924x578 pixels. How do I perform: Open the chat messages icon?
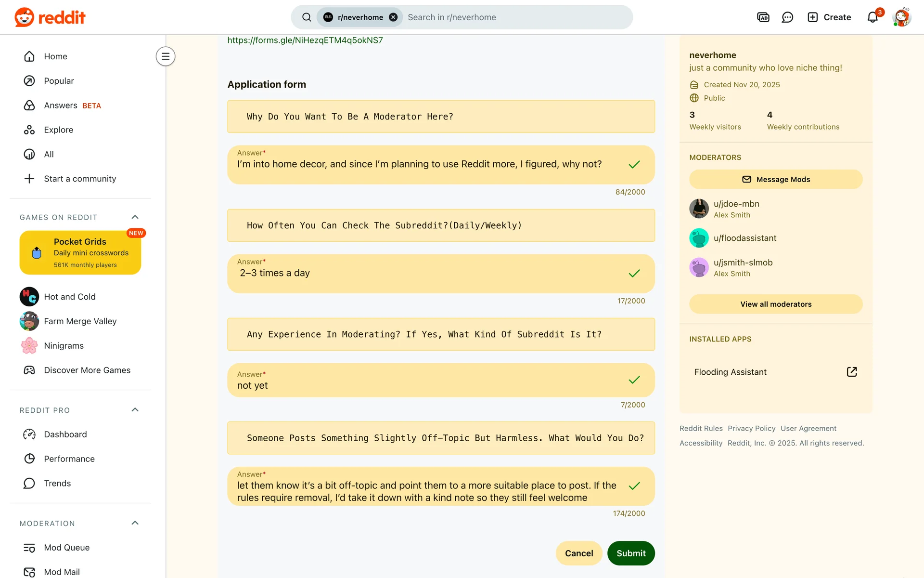point(787,17)
